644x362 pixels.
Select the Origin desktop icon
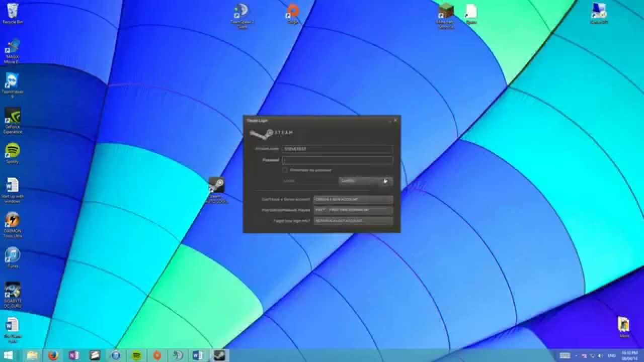click(x=292, y=14)
